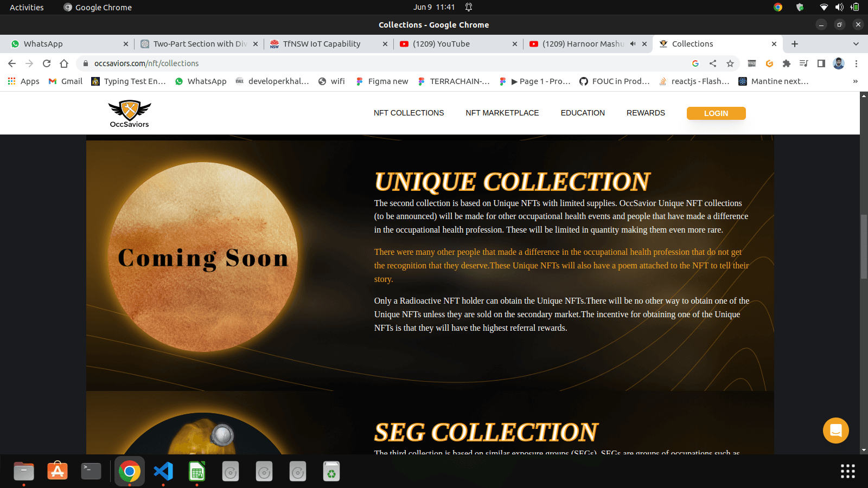868x488 pixels.
Task: Open Ubuntu Software from dock
Action: tap(58, 471)
